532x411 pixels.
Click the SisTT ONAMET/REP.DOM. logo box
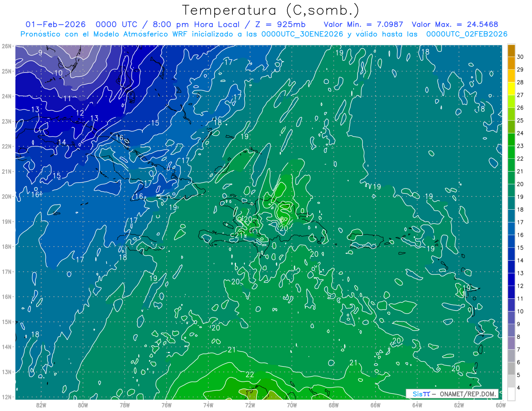(452, 394)
